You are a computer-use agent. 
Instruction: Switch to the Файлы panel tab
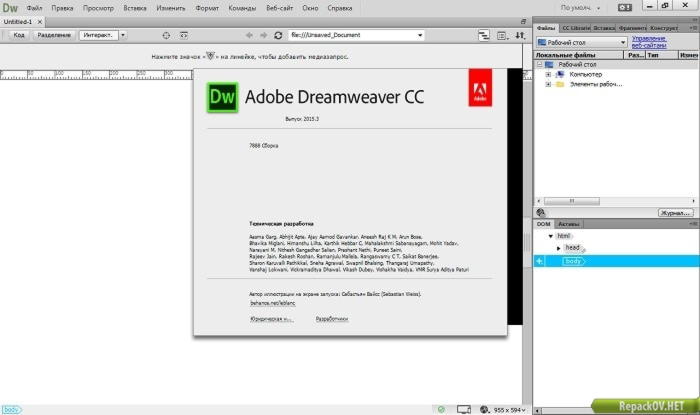[546, 28]
